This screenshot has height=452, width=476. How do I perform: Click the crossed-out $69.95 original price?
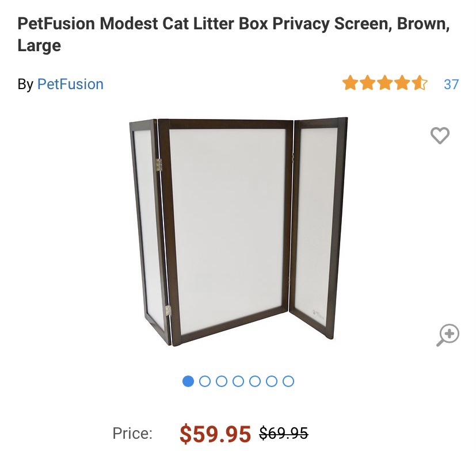click(x=284, y=433)
